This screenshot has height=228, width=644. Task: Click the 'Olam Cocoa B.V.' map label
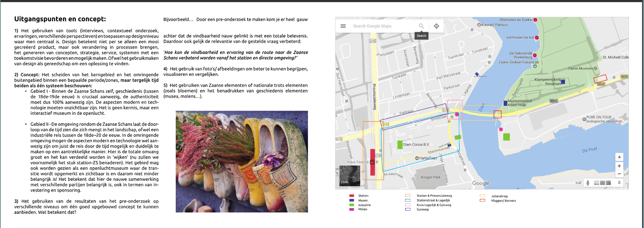pyautogui.click(x=416, y=144)
